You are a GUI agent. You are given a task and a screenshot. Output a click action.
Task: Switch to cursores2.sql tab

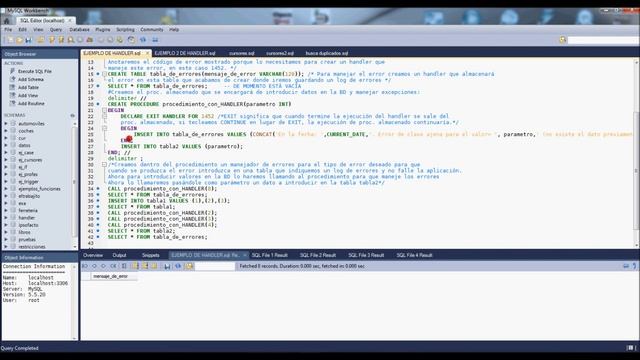(x=280, y=53)
